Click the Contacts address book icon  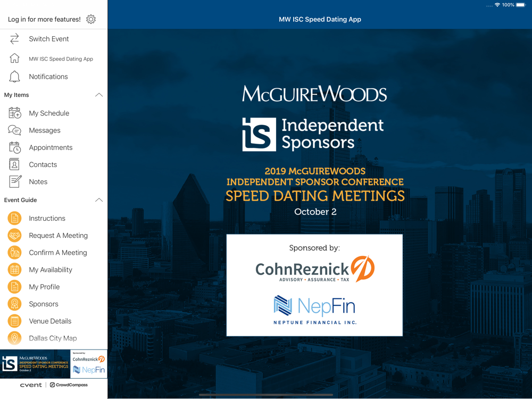click(x=14, y=164)
